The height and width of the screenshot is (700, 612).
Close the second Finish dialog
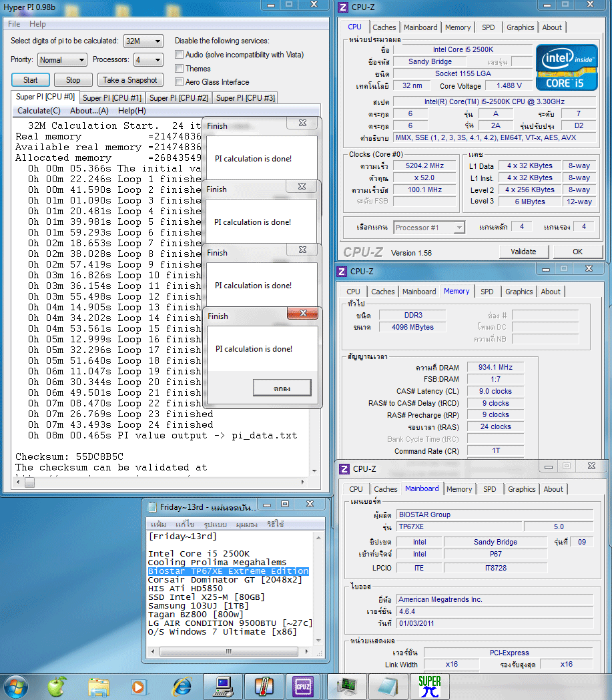tap(302, 186)
